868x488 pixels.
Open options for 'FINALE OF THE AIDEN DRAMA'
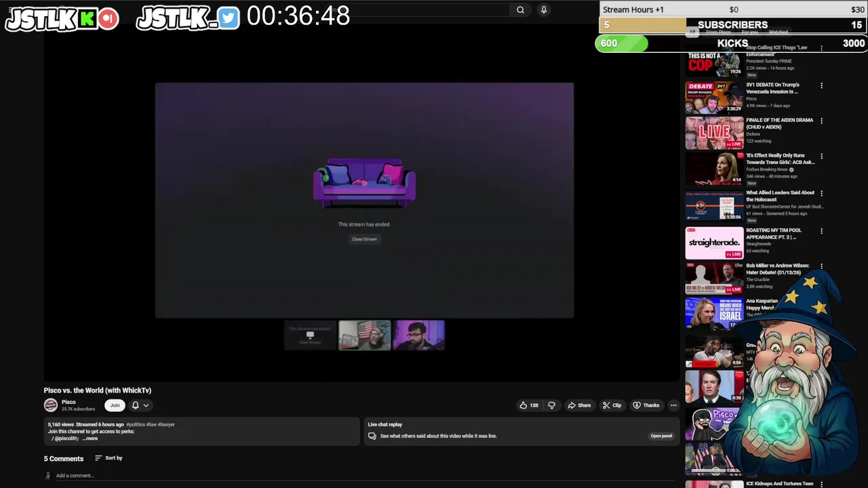[821, 121]
